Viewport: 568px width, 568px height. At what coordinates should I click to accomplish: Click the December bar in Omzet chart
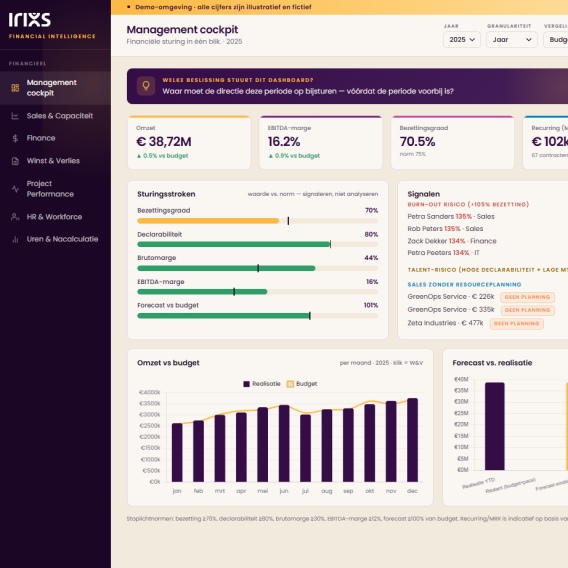coord(412,440)
